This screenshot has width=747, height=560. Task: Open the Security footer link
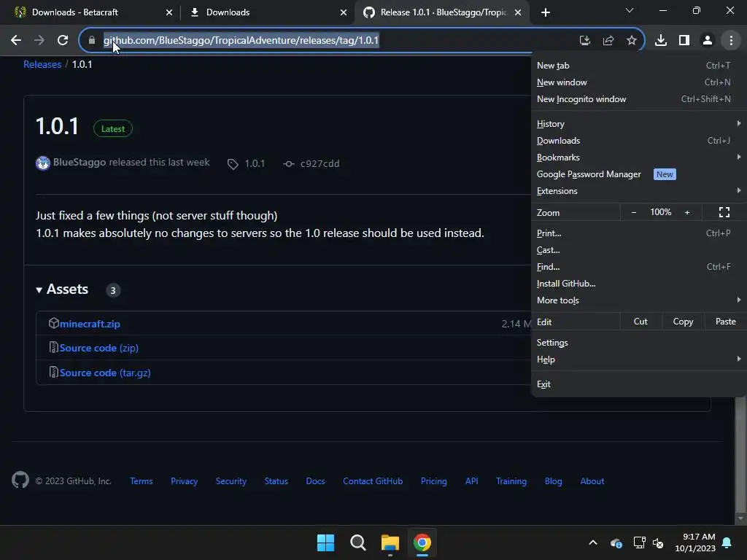(231, 481)
